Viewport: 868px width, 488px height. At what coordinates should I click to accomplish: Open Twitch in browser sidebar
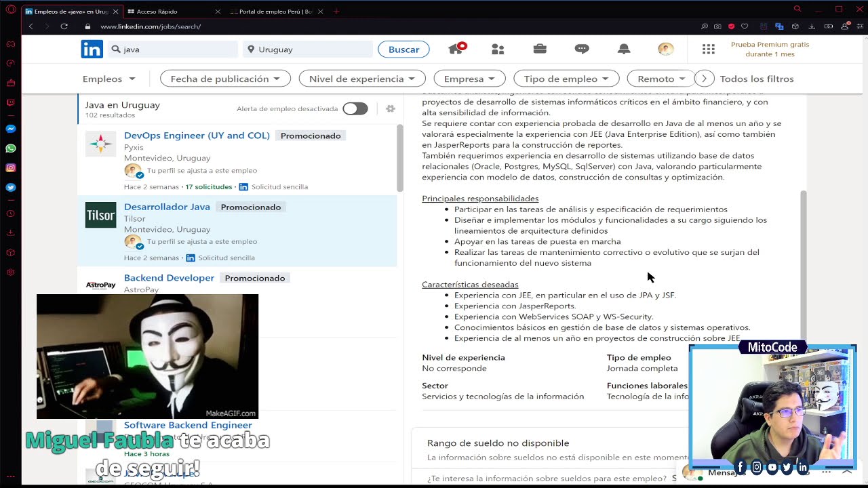10,103
